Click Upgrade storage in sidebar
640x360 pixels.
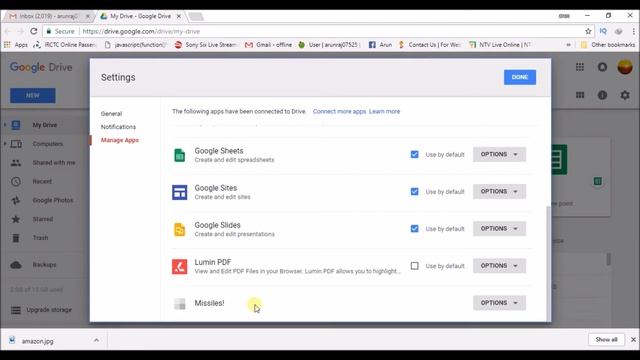49,310
